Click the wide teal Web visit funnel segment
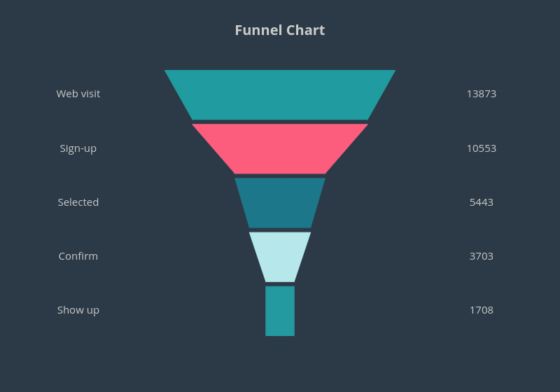This screenshot has height=392, width=560. (280, 94)
